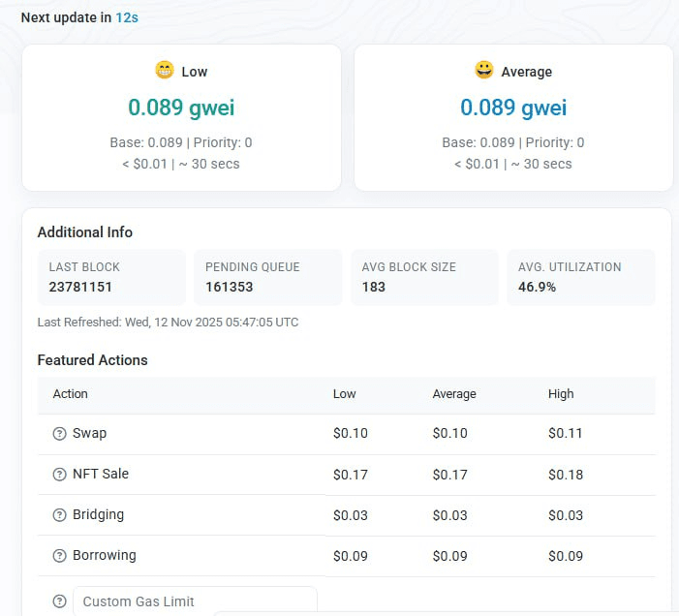Image resolution: width=679 pixels, height=616 pixels.
Task: Open the help icon next to NFT Sale
Action: (x=59, y=475)
